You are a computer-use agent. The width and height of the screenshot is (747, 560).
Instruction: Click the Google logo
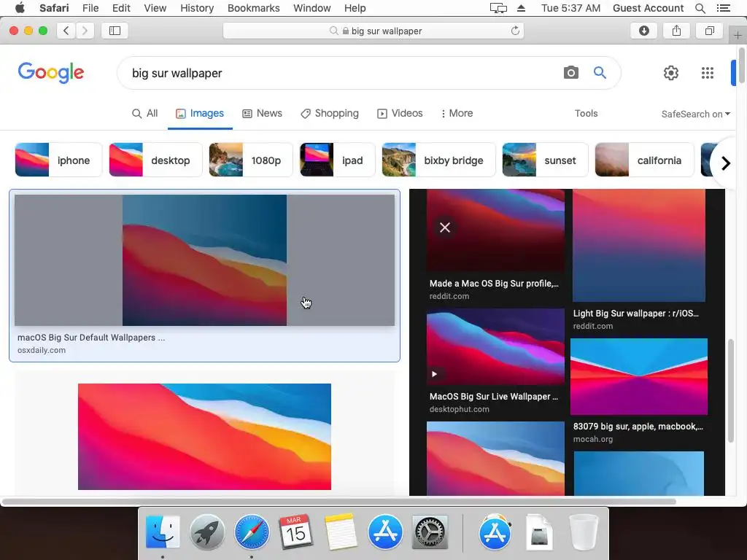pos(51,73)
